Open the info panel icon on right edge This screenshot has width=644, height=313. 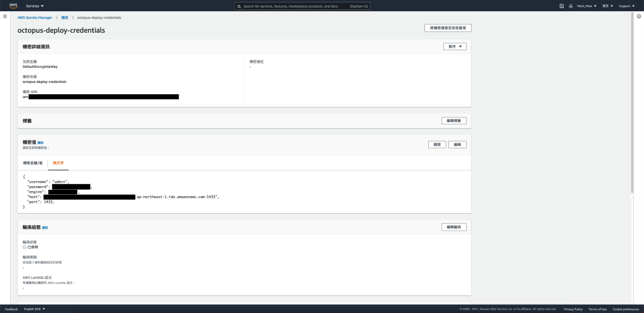coord(639,16)
